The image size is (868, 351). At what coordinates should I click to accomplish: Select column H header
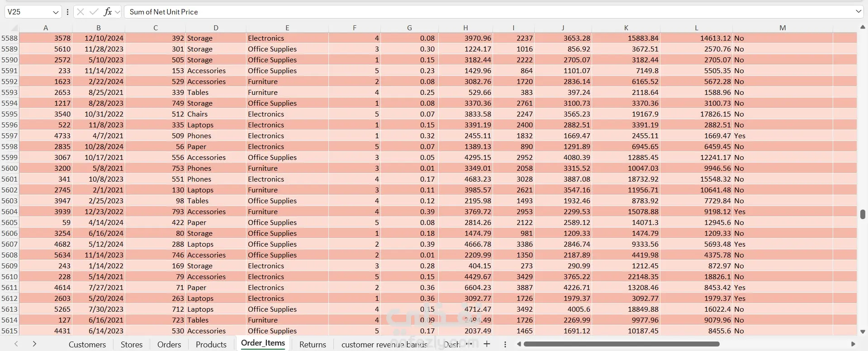point(465,28)
